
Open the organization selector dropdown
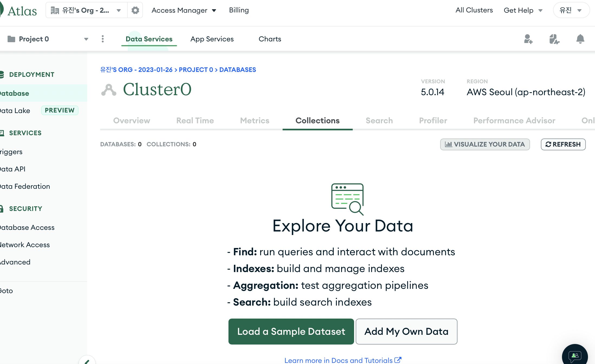pos(87,10)
